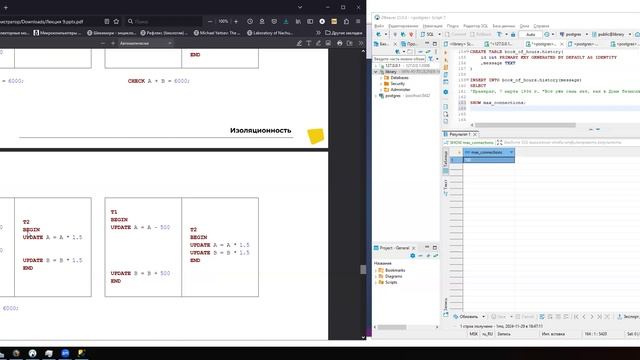Viewport: 640px width, 360px height.
Task: Expand the 127.0.0.1 connection node
Action: [376, 66]
